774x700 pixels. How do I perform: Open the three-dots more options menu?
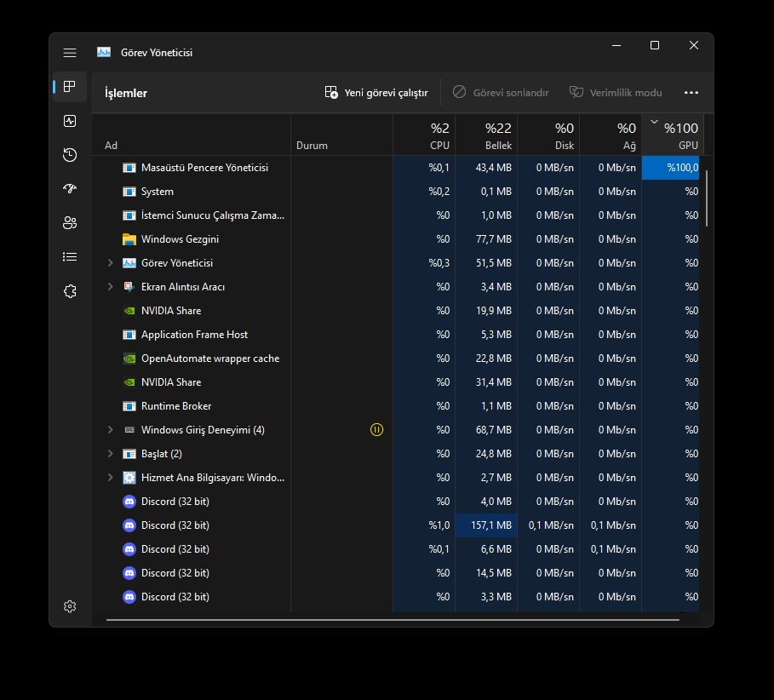pos(691,93)
